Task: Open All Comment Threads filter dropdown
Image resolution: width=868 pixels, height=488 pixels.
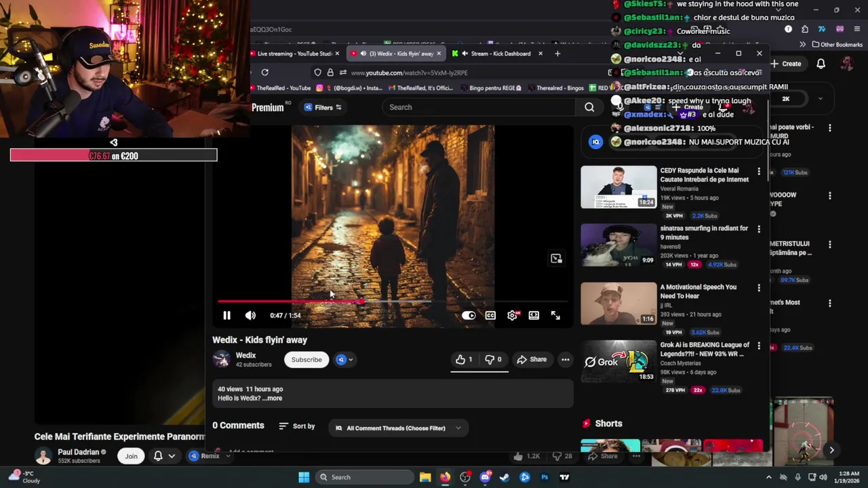Action: tap(398, 428)
